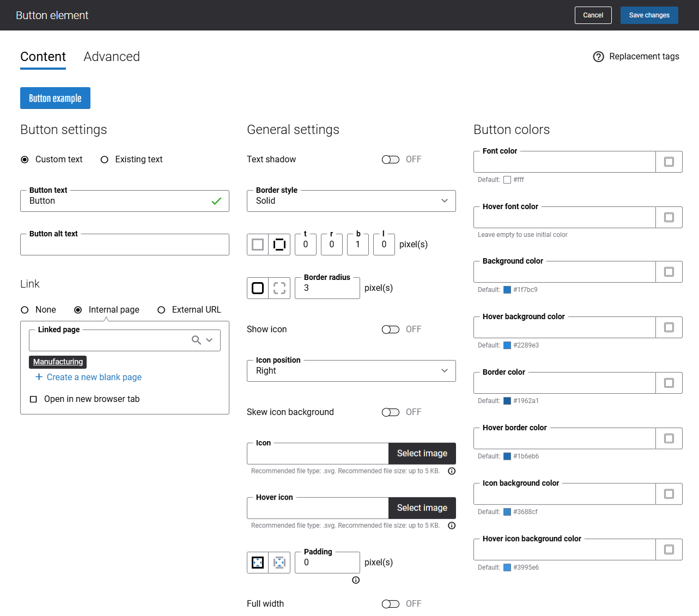This screenshot has height=616, width=699.
Task: Click Button example preview
Action: coord(55,98)
